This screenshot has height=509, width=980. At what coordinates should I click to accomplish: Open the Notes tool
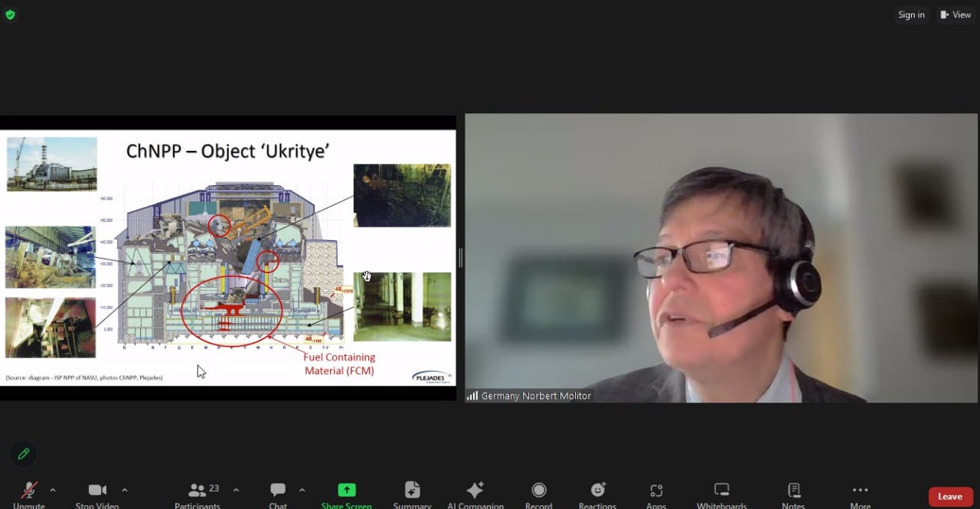(x=793, y=491)
